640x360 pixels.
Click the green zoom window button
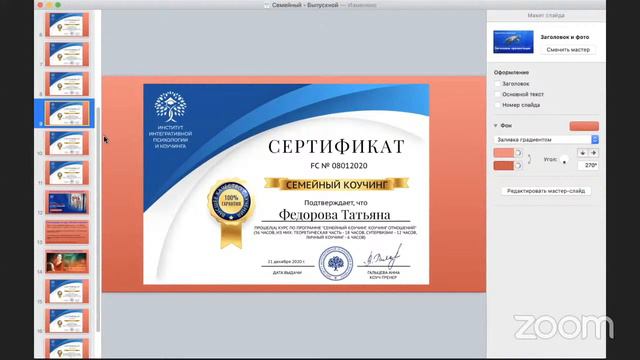tap(58, 5)
